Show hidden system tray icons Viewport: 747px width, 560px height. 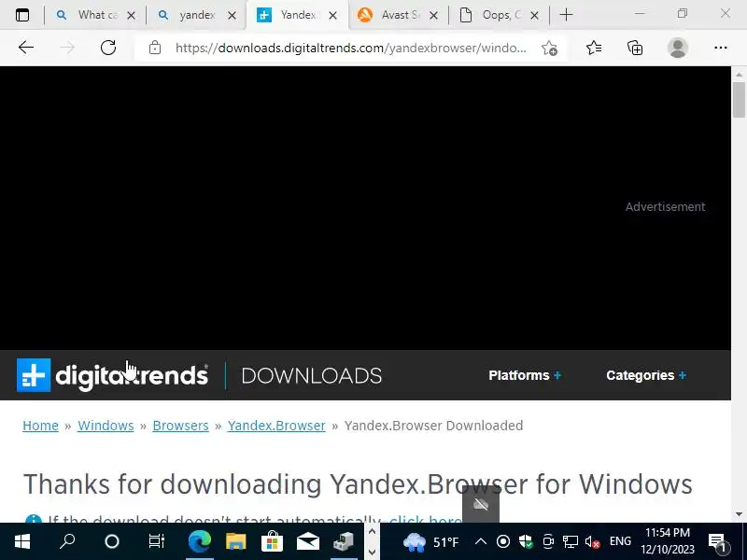[x=481, y=541]
